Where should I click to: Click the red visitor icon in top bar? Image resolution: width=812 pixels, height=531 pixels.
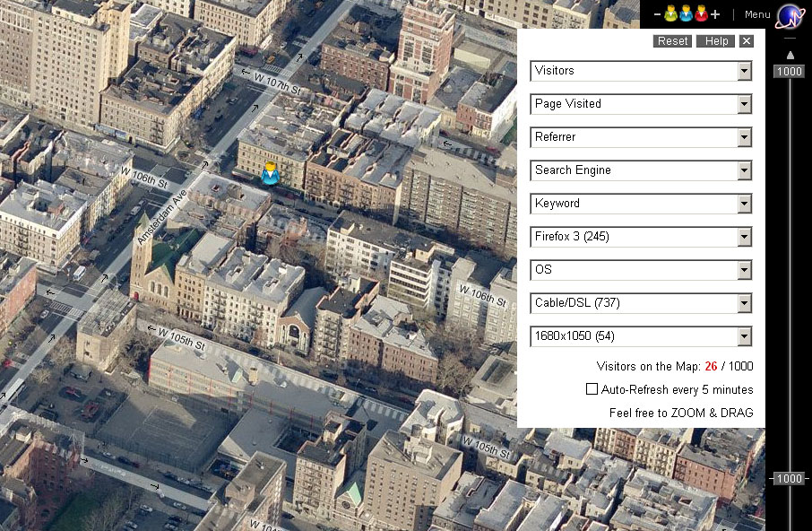pyautogui.click(x=701, y=14)
